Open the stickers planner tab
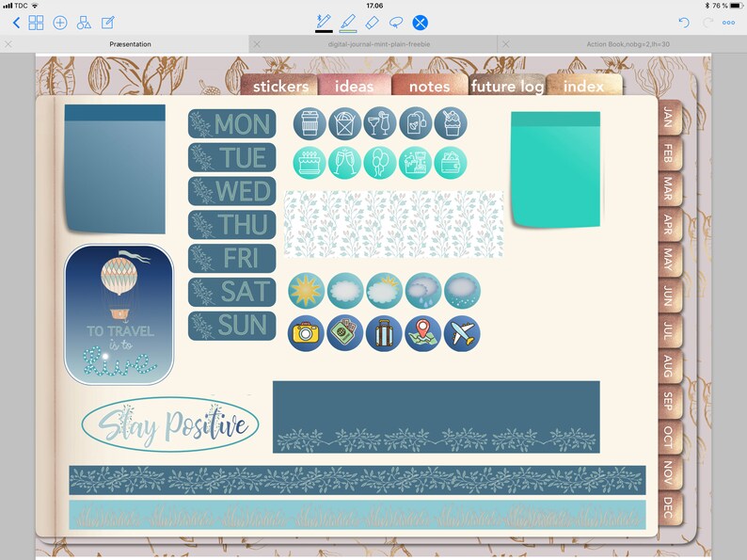Screen dimensions: 747x560 (279, 85)
